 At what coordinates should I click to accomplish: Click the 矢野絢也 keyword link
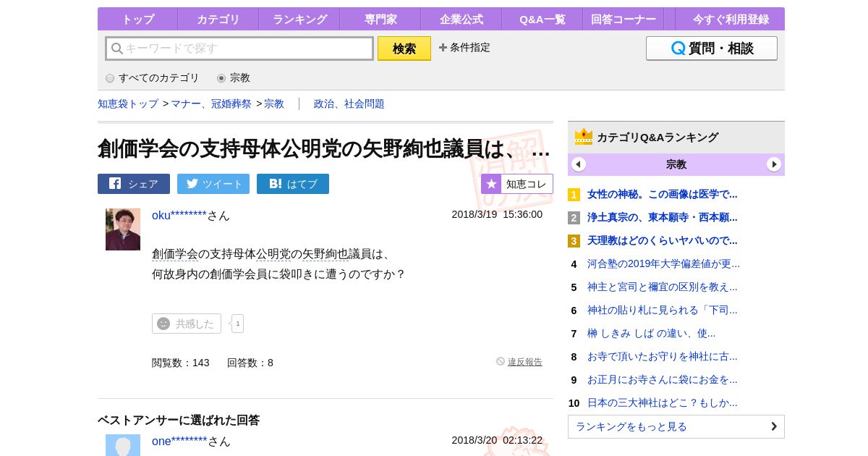click(x=325, y=254)
